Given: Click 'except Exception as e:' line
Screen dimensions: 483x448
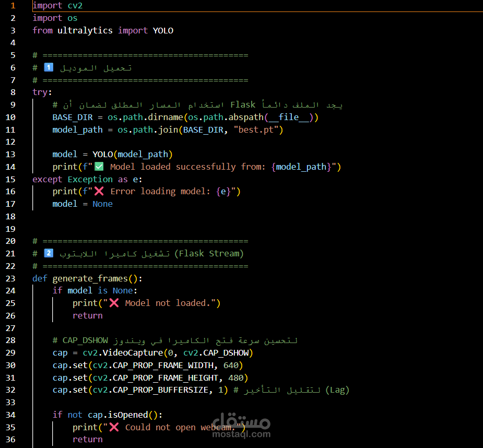Looking at the screenshot, I should pos(88,179).
